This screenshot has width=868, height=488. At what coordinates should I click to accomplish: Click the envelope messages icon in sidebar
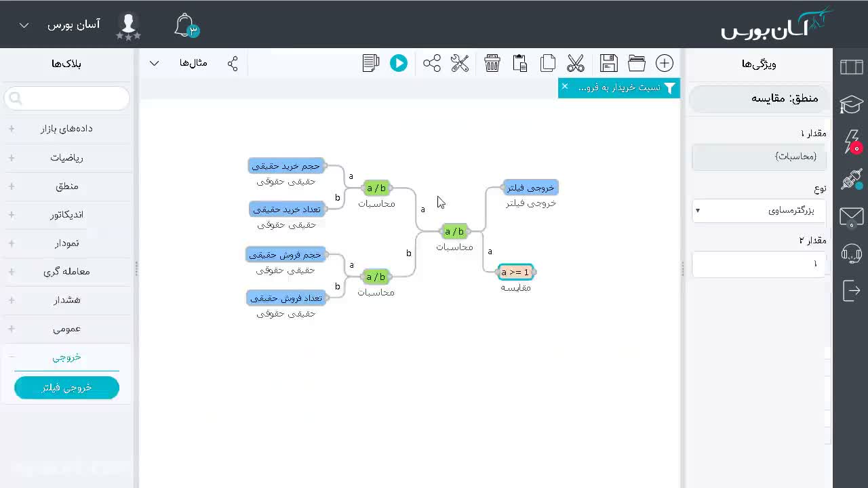point(851,217)
